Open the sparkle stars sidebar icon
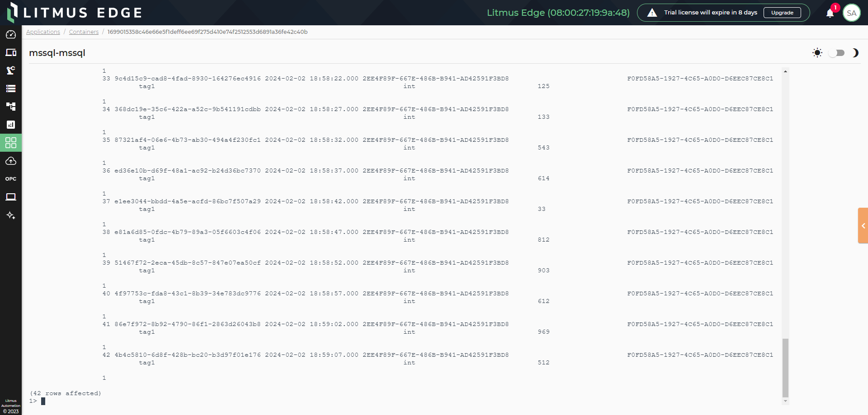 [x=11, y=215]
